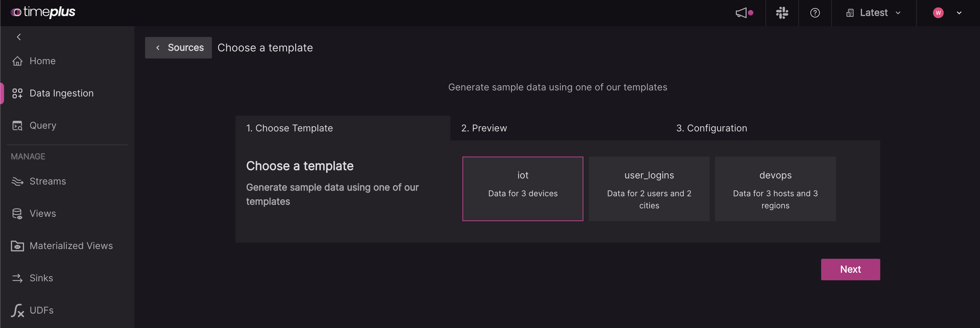Go back to Sources
The image size is (980, 328).
(x=178, y=48)
